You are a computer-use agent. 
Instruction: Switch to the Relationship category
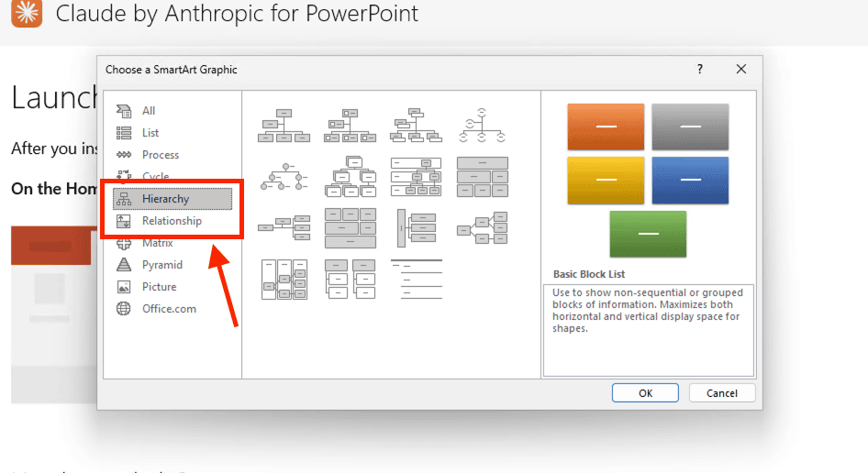click(x=172, y=221)
